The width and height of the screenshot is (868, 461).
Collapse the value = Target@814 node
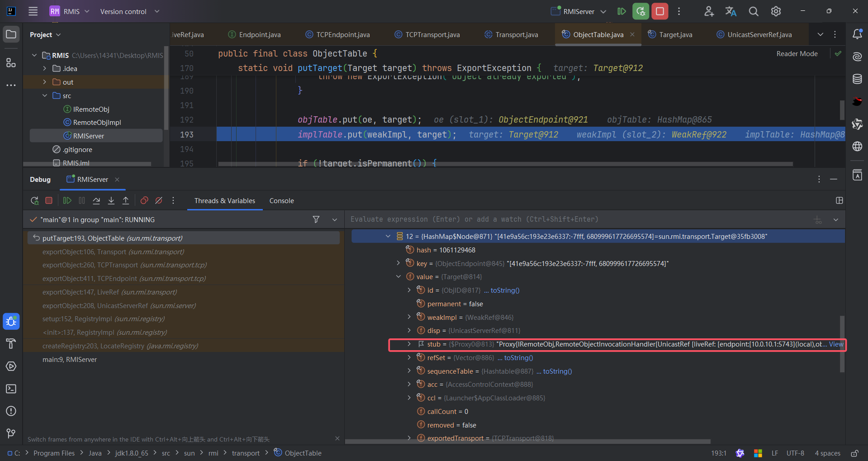pos(398,276)
